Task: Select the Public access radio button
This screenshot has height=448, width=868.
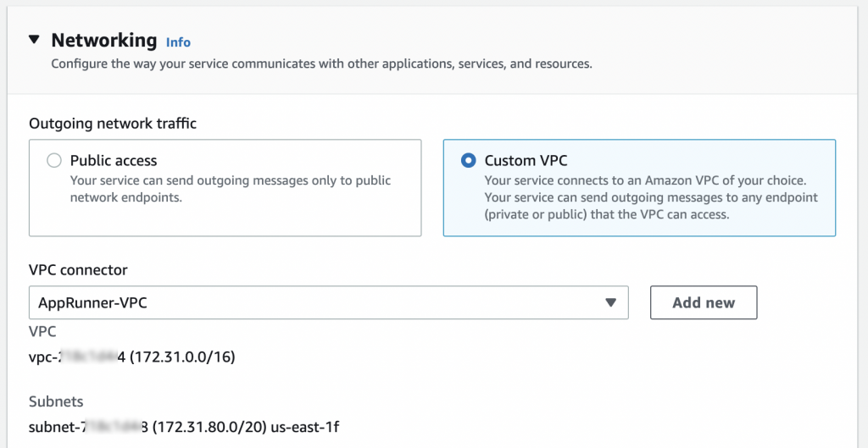Action: coord(54,160)
